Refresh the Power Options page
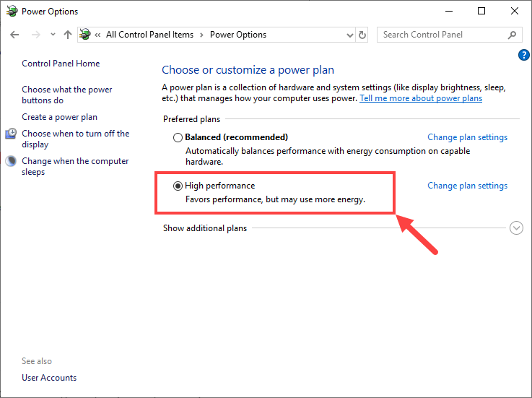 tap(362, 35)
